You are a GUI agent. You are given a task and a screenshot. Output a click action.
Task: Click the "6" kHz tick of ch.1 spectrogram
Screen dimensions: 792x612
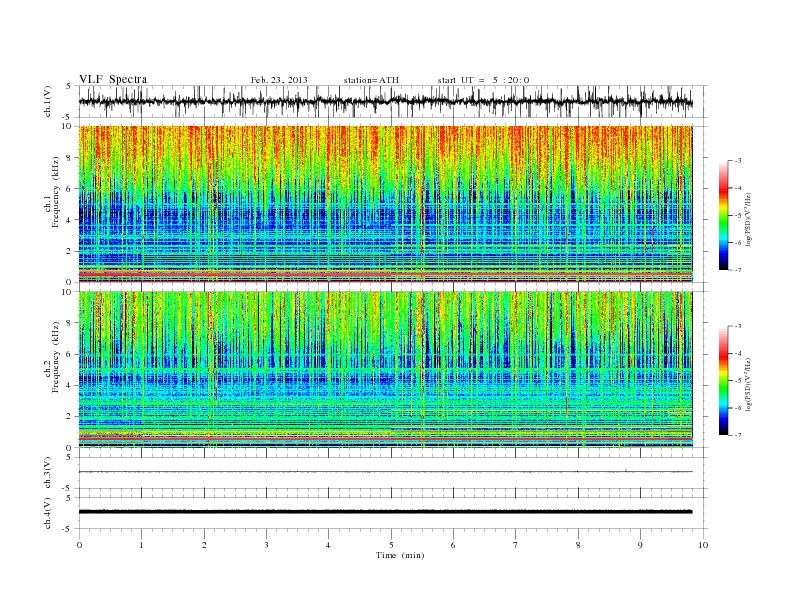(70, 189)
